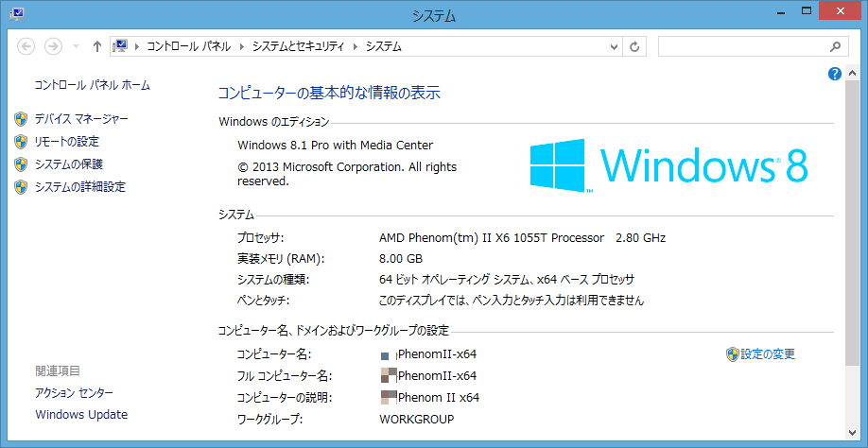868x448 pixels.
Task: Click shield icon beside システムの詳細設定
Action: (21, 187)
